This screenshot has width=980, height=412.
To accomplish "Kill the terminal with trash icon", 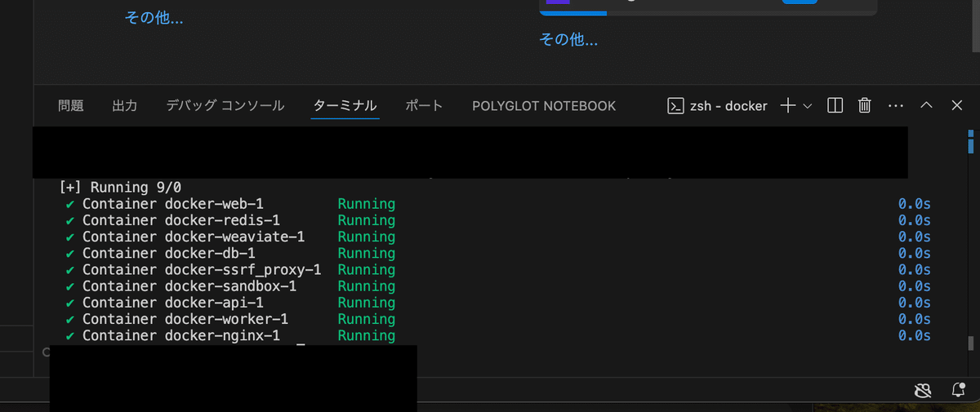I will (x=865, y=106).
